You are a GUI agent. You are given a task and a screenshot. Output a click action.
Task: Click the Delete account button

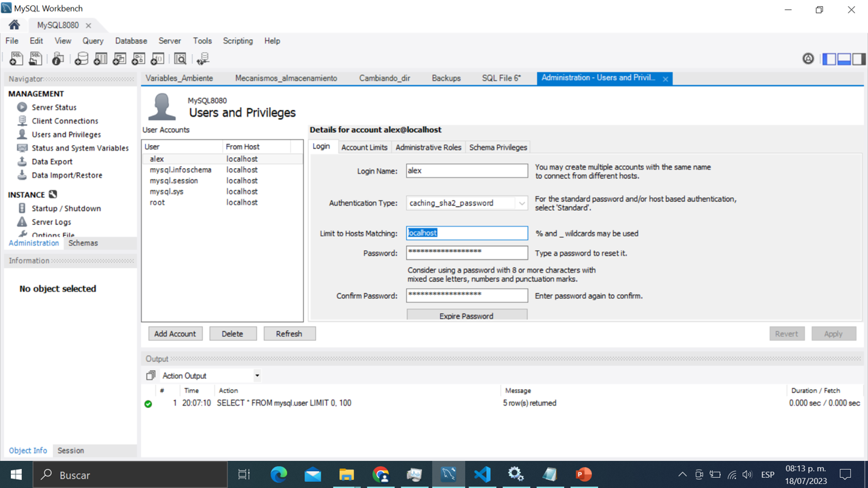233,333
